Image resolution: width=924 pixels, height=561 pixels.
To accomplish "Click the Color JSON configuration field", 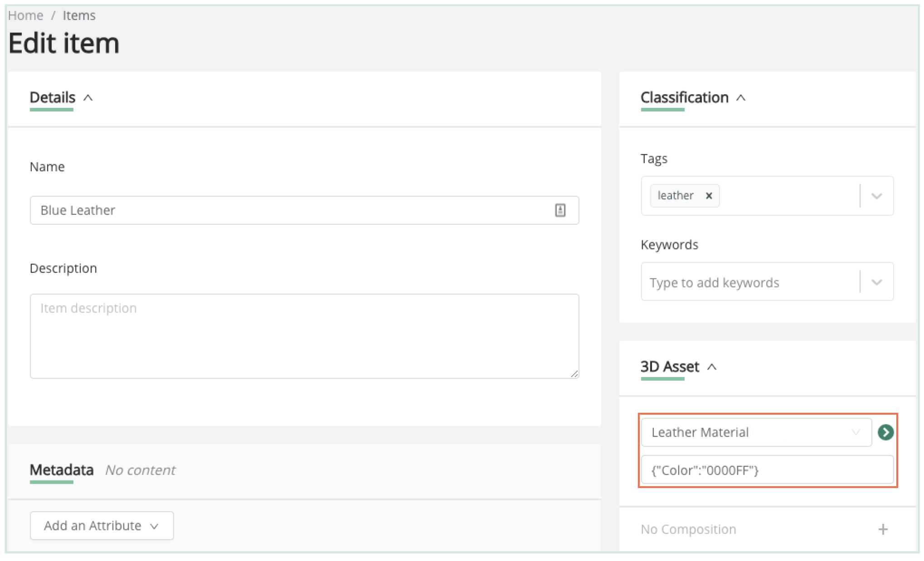I will 767,470.
